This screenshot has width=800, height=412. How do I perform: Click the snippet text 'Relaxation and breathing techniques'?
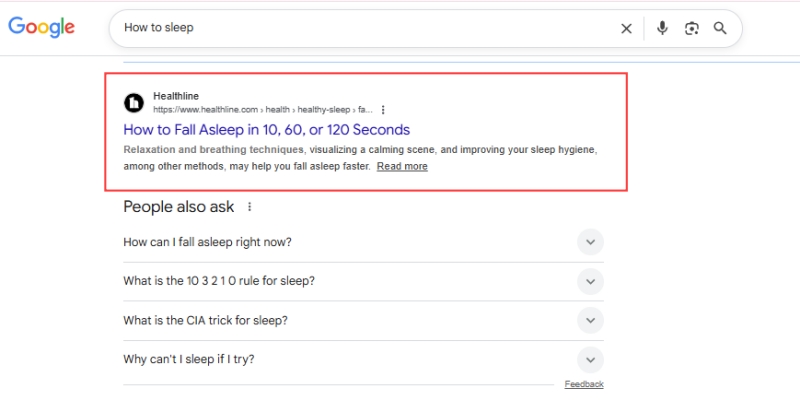tap(213, 150)
